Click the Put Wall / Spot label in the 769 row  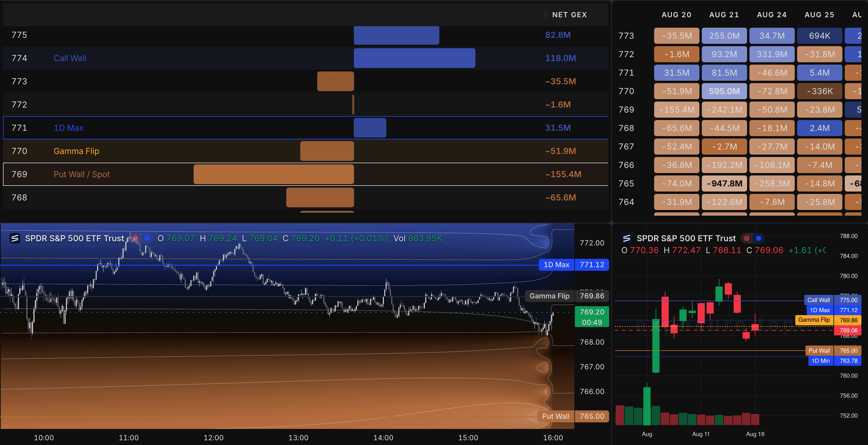click(x=82, y=175)
